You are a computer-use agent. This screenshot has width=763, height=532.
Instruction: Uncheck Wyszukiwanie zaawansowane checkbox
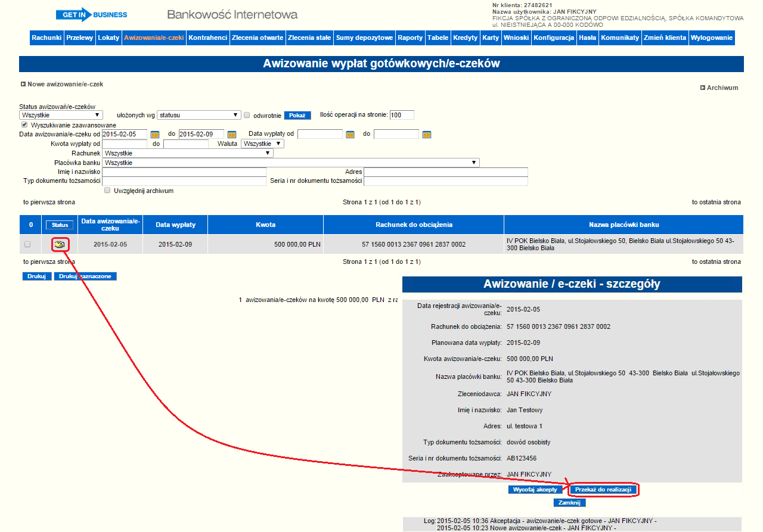click(x=24, y=125)
